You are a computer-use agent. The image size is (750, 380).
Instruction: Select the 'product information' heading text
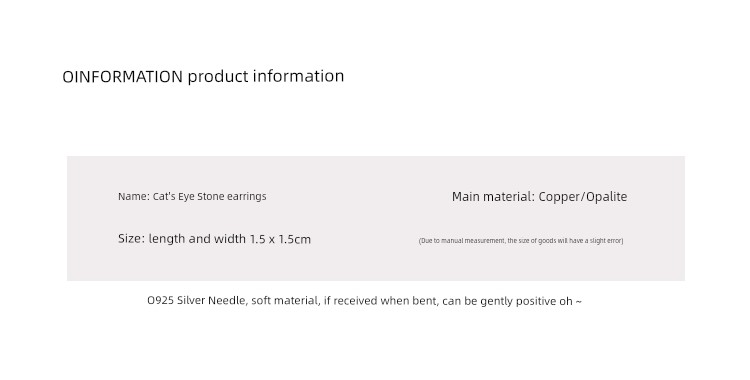point(265,78)
